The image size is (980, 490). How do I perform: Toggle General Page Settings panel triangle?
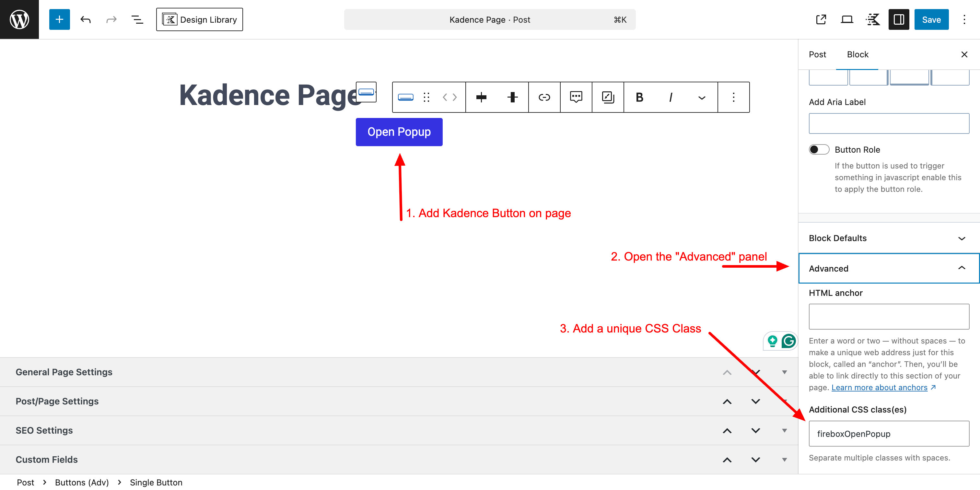tap(785, 372)
